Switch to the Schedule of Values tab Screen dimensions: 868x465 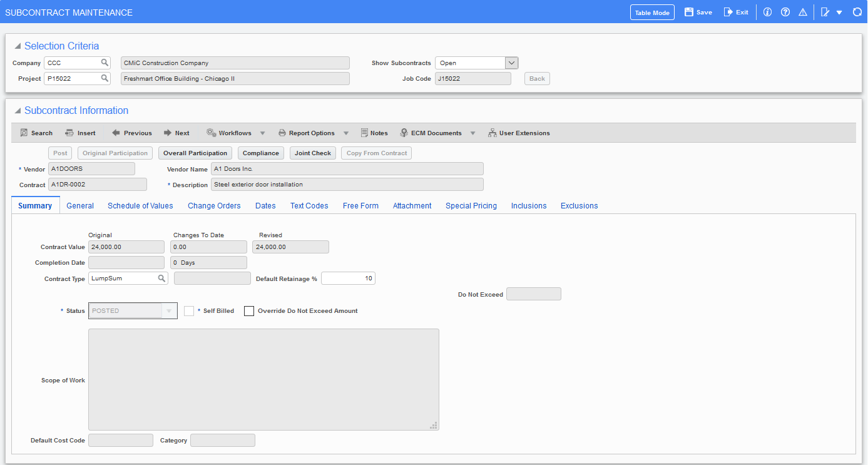[x=140, y=206]
